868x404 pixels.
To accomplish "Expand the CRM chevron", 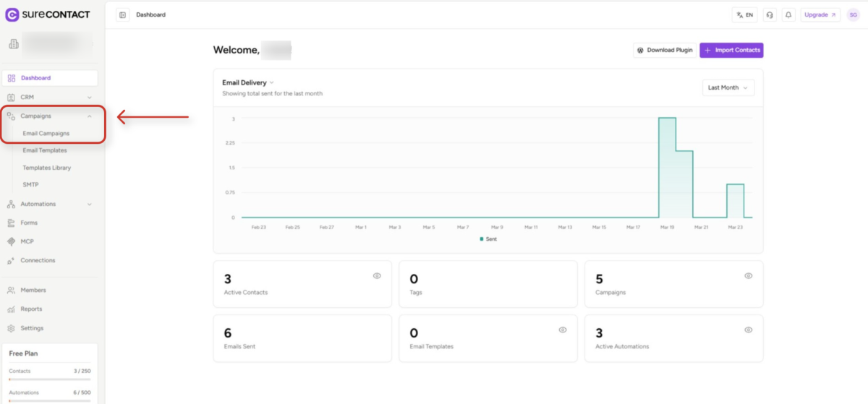I will (x=90, y=97).
